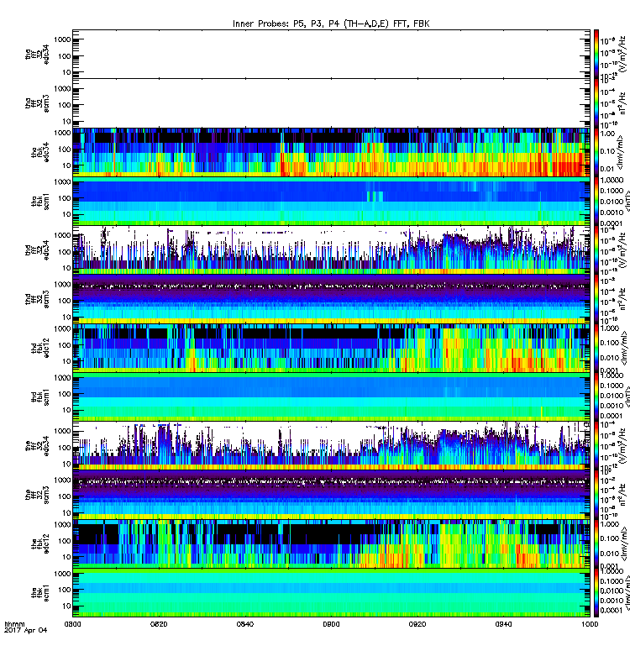Click the color bar beside thd fff scm3 panel

(596, 299)
